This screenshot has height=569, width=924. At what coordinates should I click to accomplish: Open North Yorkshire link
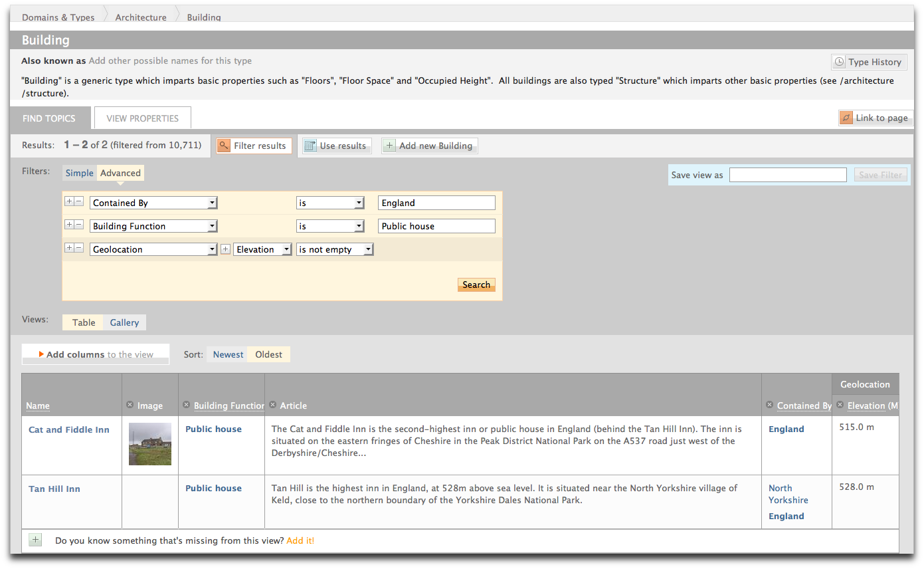pyautogui.click(x=788, y=494)
